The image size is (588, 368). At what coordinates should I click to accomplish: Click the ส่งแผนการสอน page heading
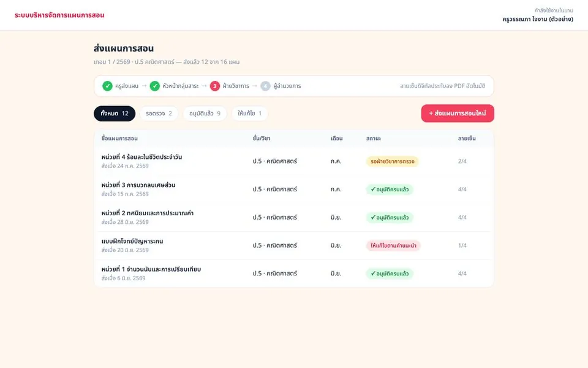tap(124, 48)
